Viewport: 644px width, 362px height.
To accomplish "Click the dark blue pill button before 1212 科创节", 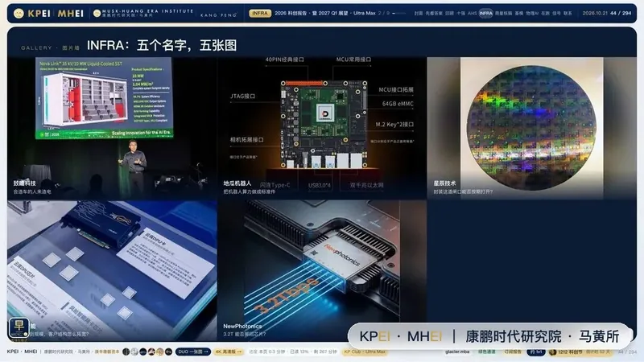I will (x=535, y=352).
